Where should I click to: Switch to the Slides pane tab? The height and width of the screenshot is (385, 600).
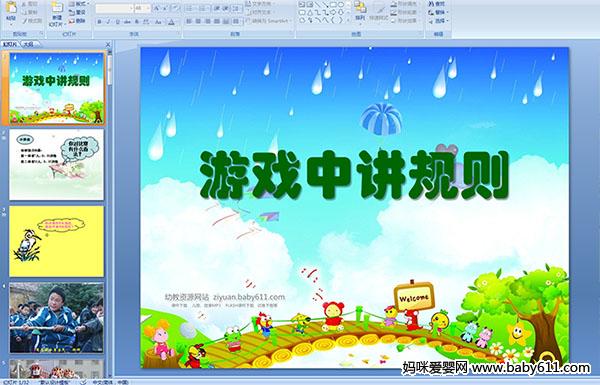[10, 44]
